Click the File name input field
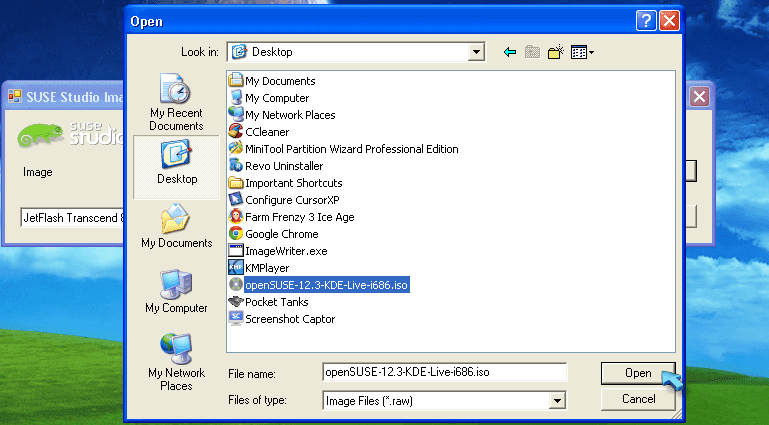 444,372
